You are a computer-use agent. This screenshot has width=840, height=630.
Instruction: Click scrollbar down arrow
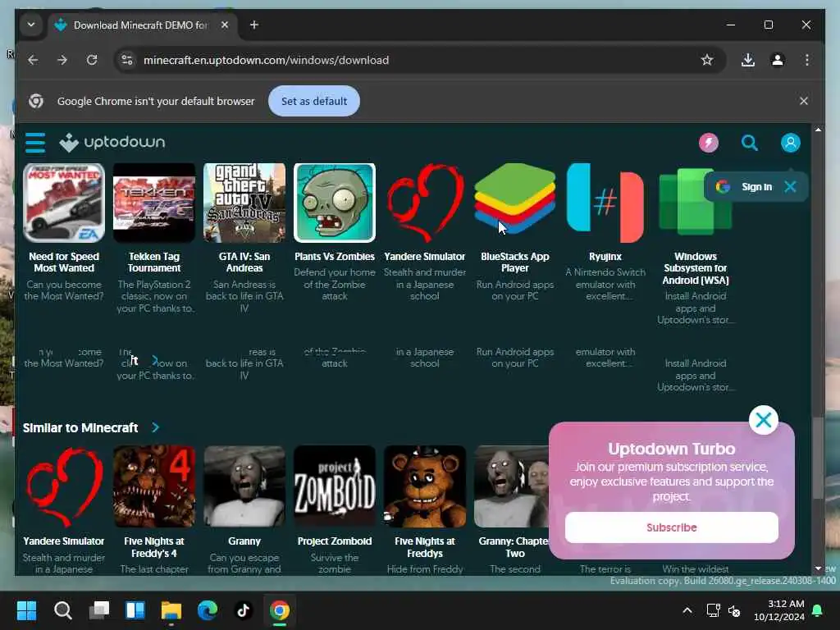(818, 568)
